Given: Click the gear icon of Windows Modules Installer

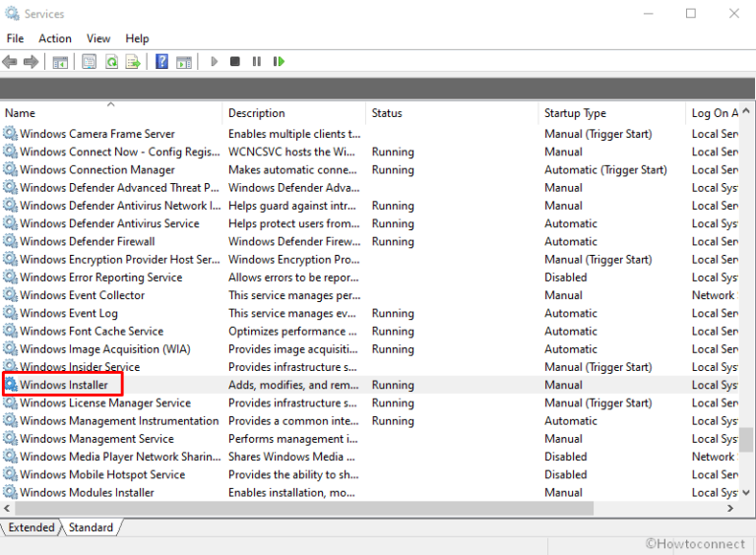Looking at the screenshot, I should (x=11, y=492).
